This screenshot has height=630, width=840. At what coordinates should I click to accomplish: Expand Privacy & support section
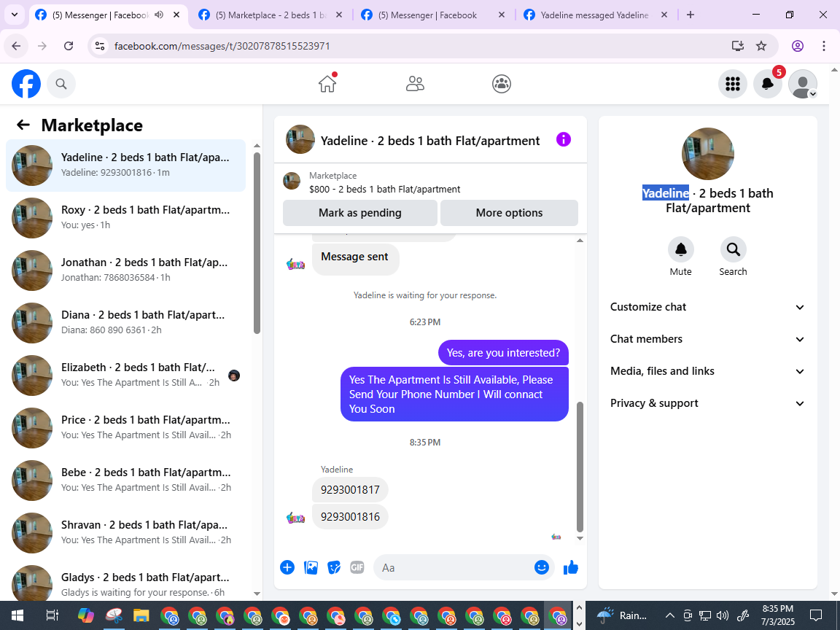click(x=708, y=403)
